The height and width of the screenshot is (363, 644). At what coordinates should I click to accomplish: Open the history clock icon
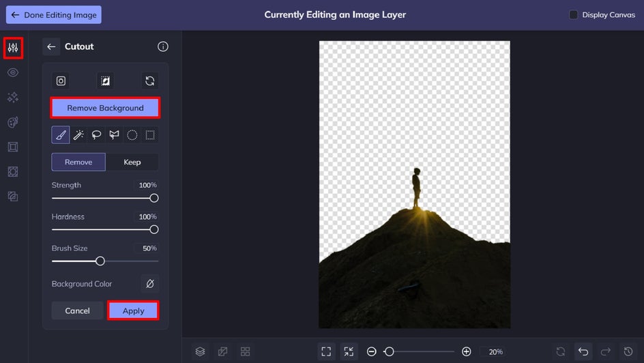tap(628, 351)
